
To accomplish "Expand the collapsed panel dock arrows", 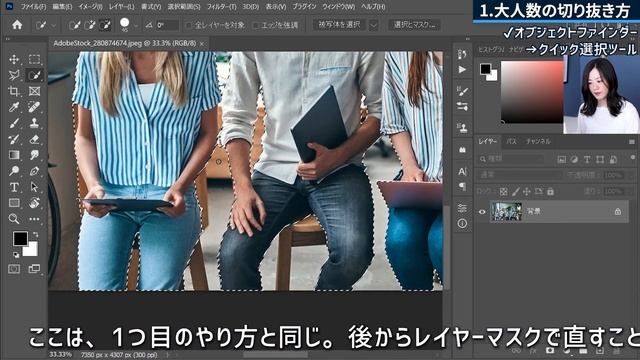I will (x=468, y=39).
